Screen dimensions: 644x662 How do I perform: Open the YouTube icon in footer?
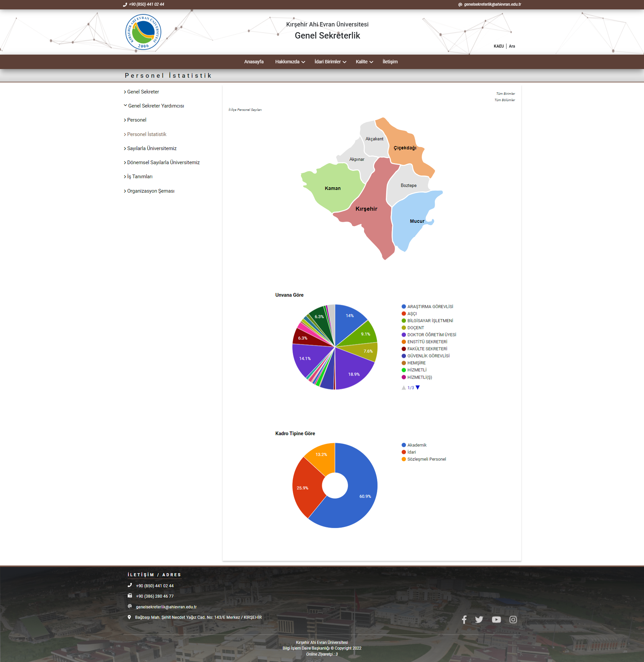(x=496, y=619)
